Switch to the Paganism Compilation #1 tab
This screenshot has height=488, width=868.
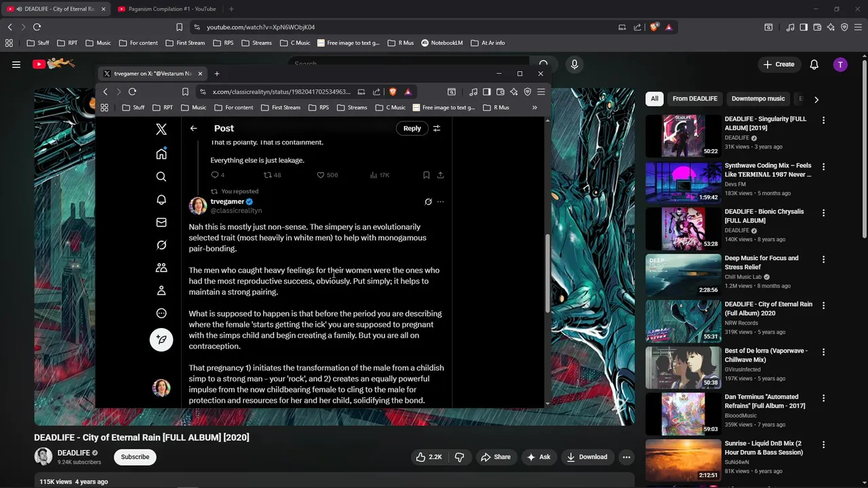(x=167, y=9)
